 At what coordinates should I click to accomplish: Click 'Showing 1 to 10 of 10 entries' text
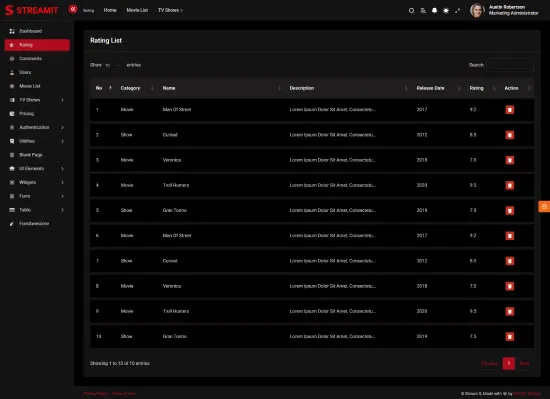pyautogui.click(x=120, y=363)
